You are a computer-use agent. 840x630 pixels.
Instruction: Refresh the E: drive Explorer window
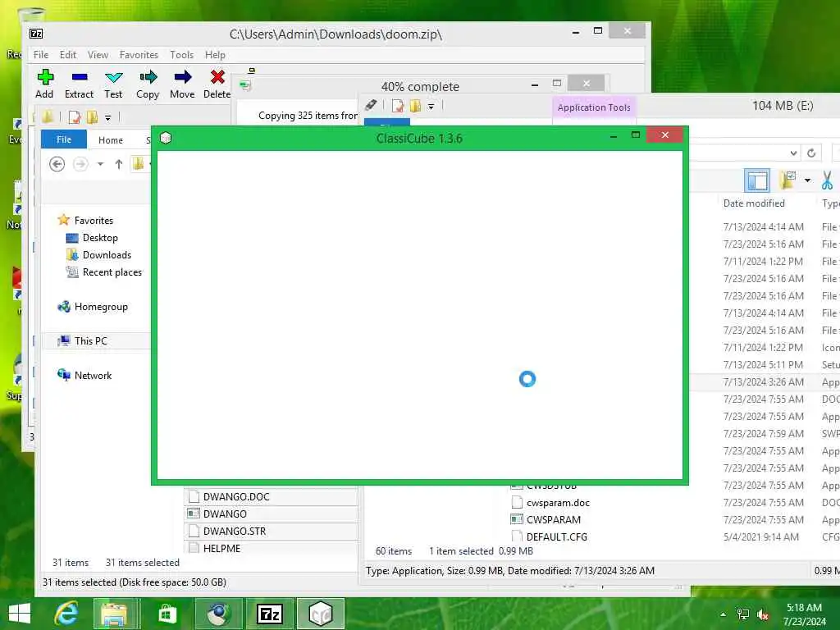[811, 153]
